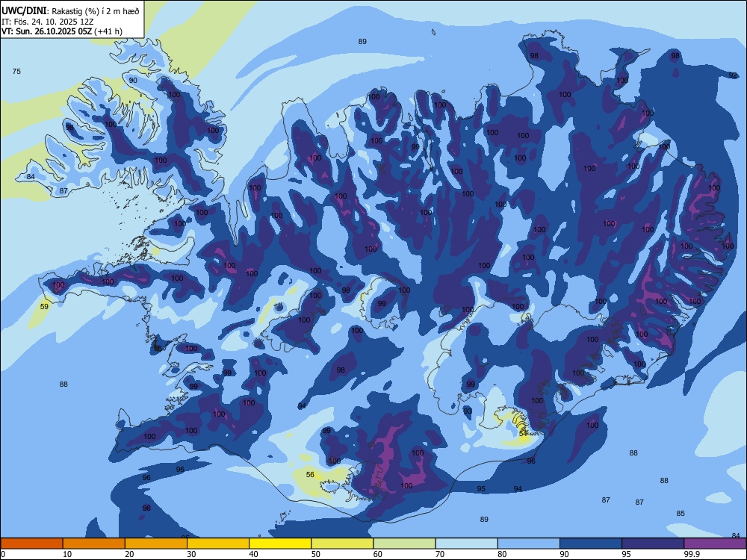The height and width of the screenshot is (560, 747).
Task: Choose the light green 60–70 legend swatch
Action: (x=404, y=544)
